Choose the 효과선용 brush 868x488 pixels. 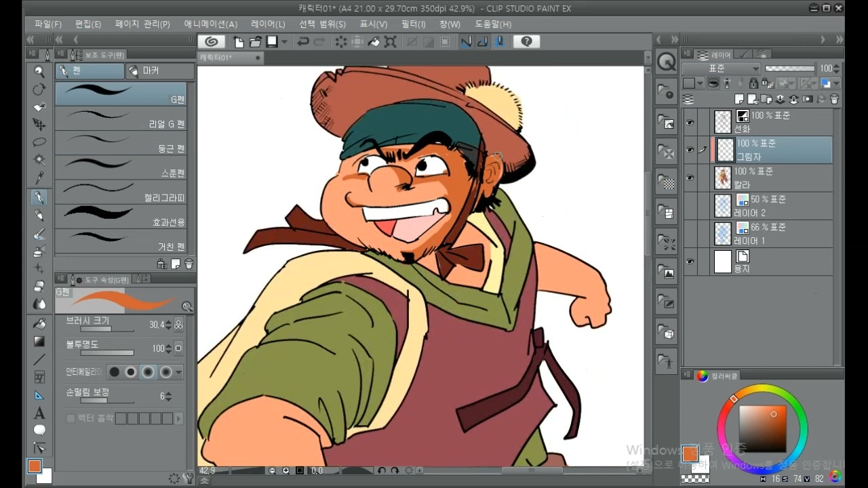(x=121, y=216)
